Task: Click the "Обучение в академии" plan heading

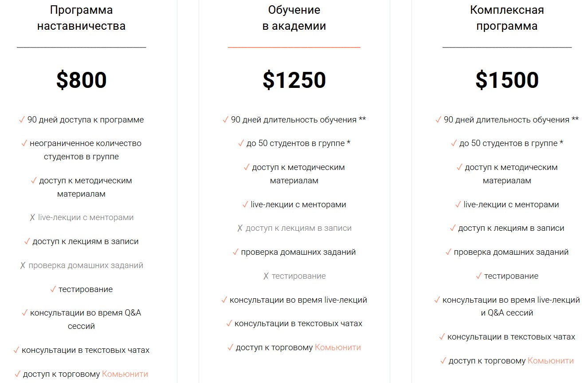Action: [294, 18]
